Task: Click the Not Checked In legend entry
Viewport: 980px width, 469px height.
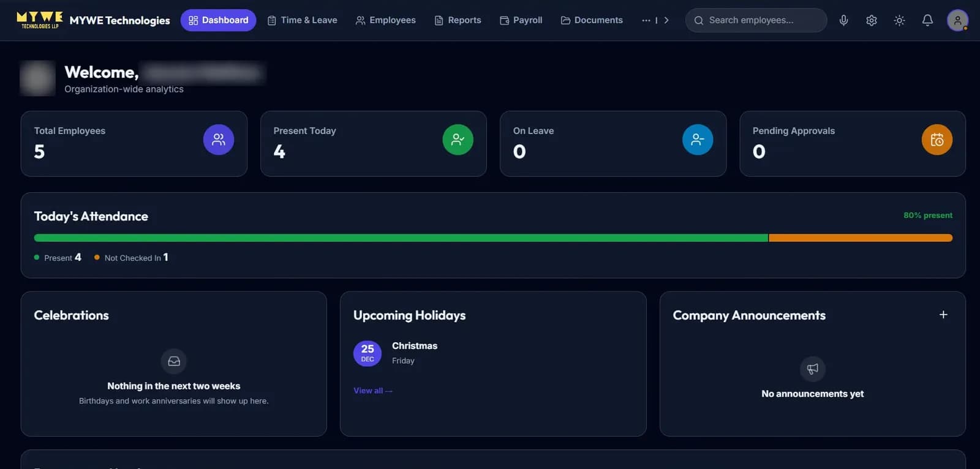Action: (131, 258)
